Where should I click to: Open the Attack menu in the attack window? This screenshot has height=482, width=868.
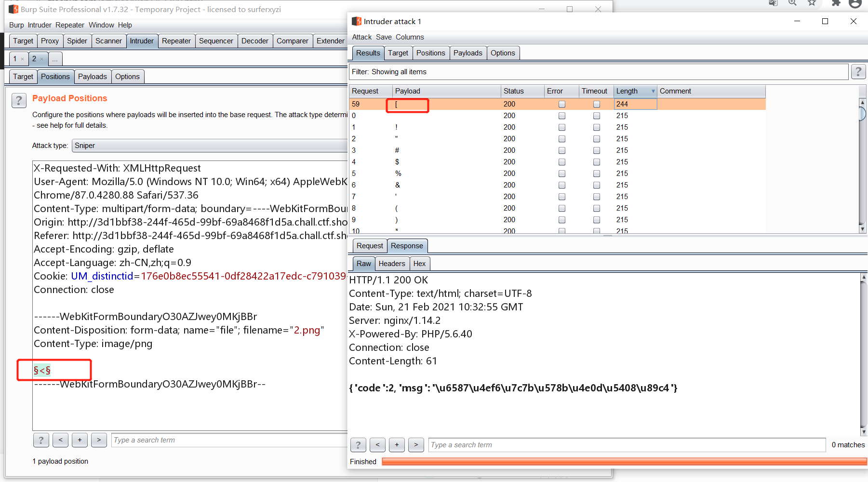click(x=361, y=37)
